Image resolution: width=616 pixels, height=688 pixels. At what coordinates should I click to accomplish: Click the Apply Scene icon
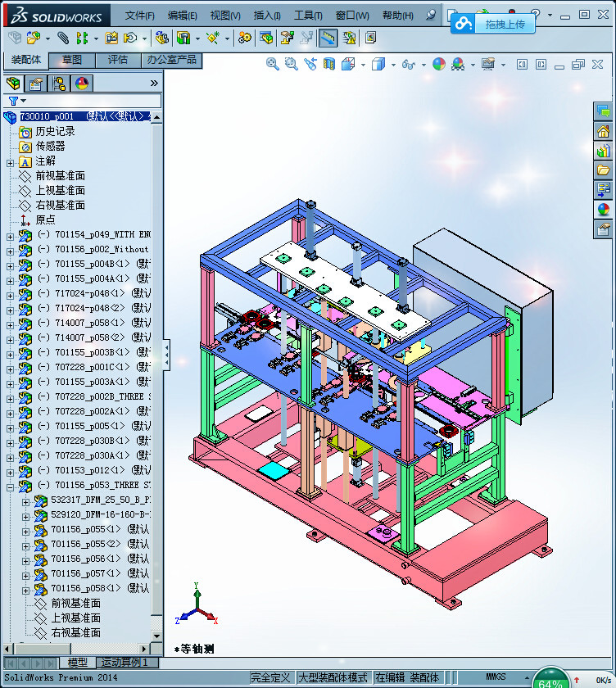tap(458, 64)
